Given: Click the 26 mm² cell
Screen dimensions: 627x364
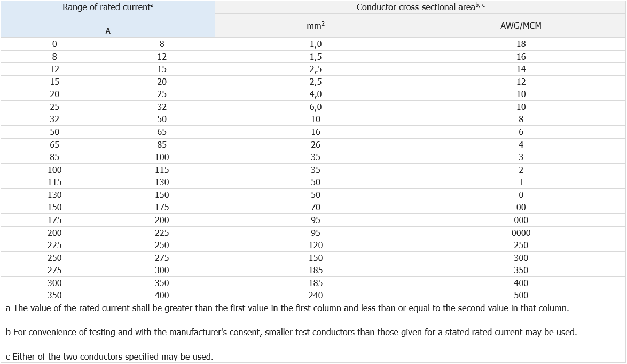Looking at the screenshot, I should coord(316,145).
